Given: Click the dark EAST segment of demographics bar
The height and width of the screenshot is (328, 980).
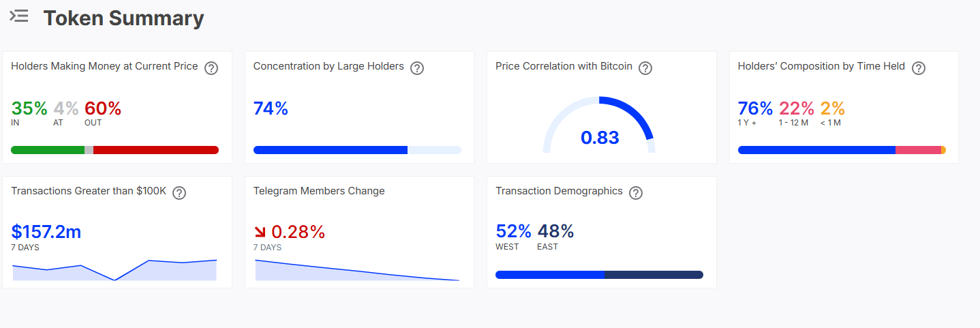Looking at the screenshot, I should (654, 275).
